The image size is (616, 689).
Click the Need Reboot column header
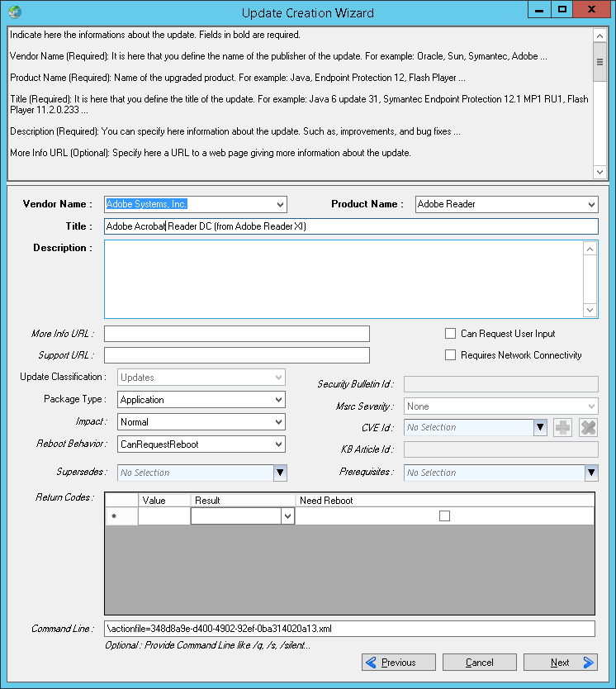(445, 500)
